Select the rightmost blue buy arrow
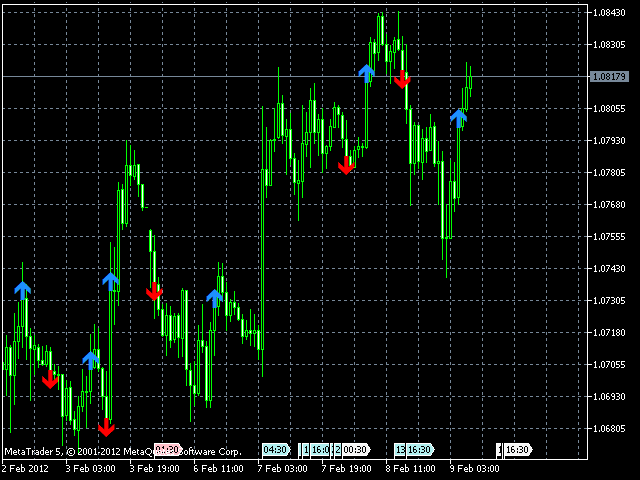The height and width of the screenshot is (480, 640). click(458, 118)
